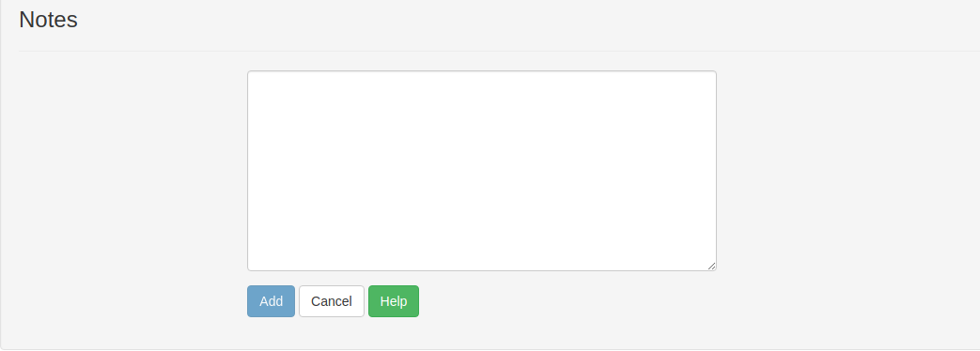The image size is (980, 351).
Task: Click the textarea resize grip corner
Action: tap(711, 266)
